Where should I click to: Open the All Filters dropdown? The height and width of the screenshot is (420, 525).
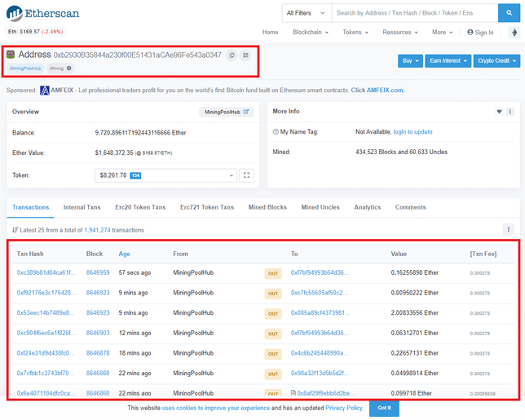tap(306, 13)
